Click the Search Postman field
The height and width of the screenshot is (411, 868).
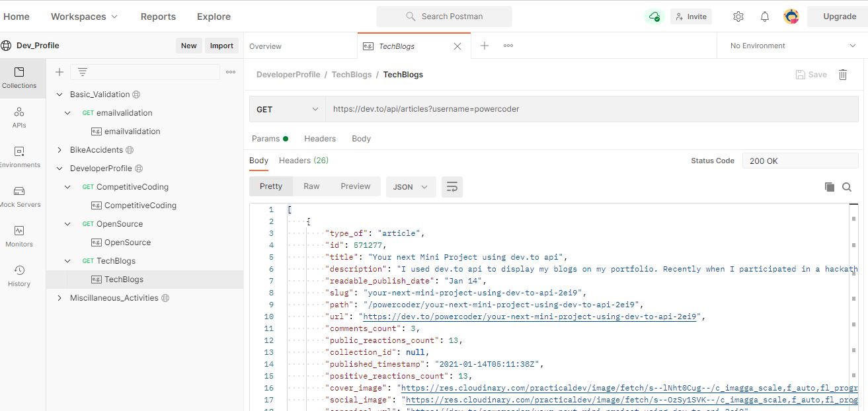444,17
